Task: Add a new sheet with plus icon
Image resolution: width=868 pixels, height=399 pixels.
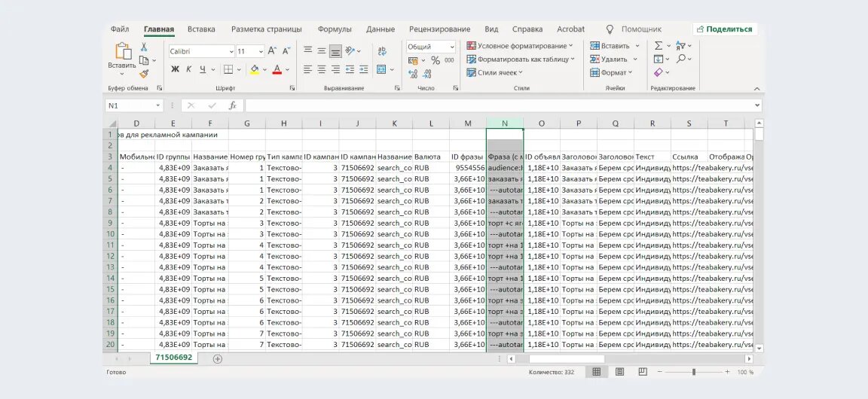Action: coord(218,358)
